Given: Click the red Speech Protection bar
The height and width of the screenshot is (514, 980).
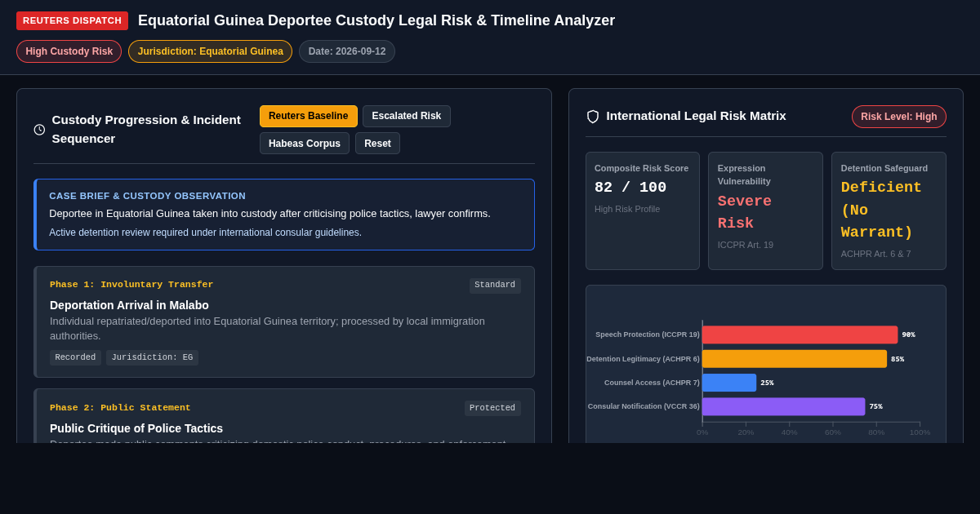Looking at the screenshot, I should [x=800, y=335].
